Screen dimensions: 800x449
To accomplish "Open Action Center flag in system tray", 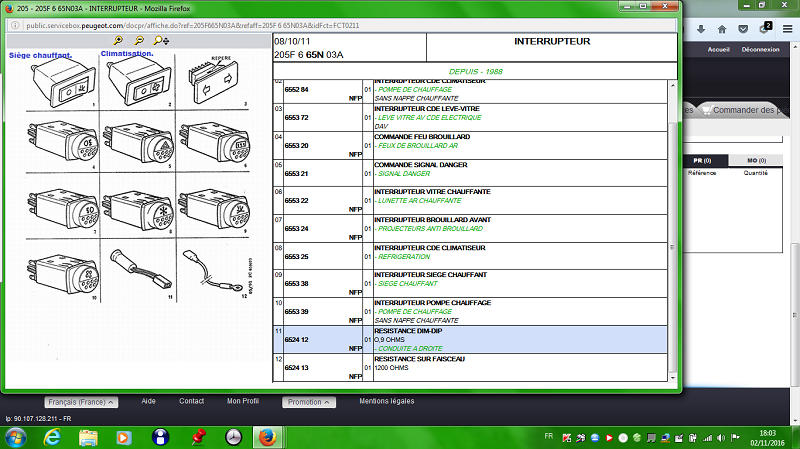I will (x=735, y=438).
